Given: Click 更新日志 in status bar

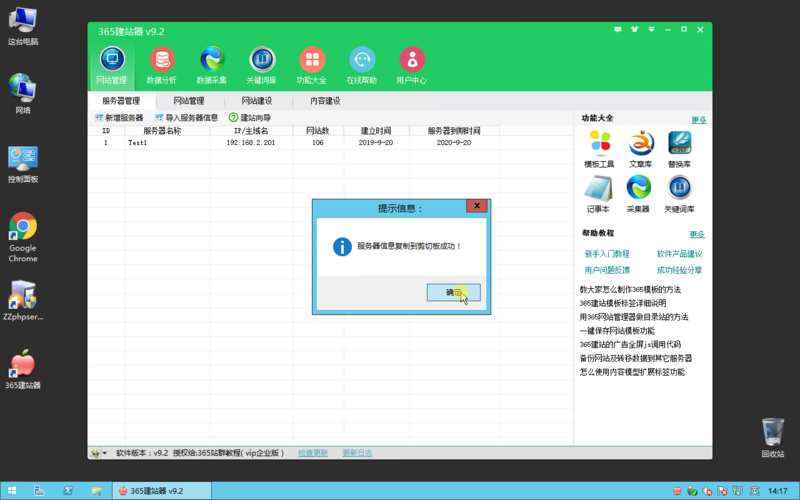Looking at the screenshot, I should pyautogui.click(x=357, y=453).
